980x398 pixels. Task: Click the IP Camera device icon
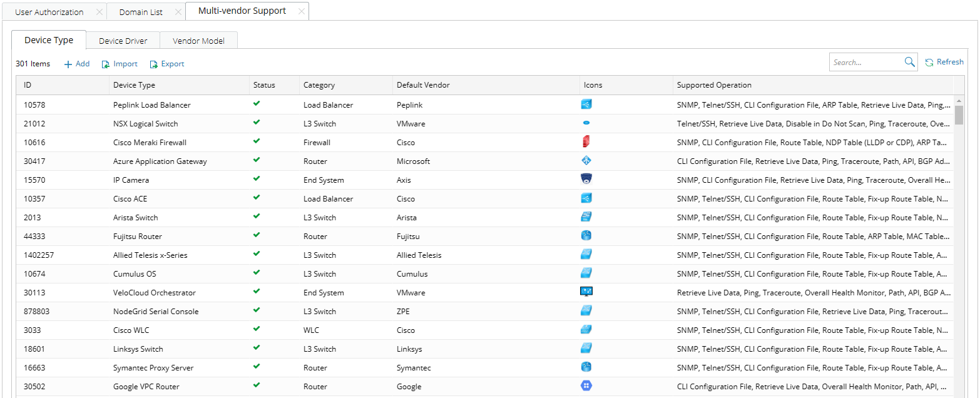[x=586, y=179]
